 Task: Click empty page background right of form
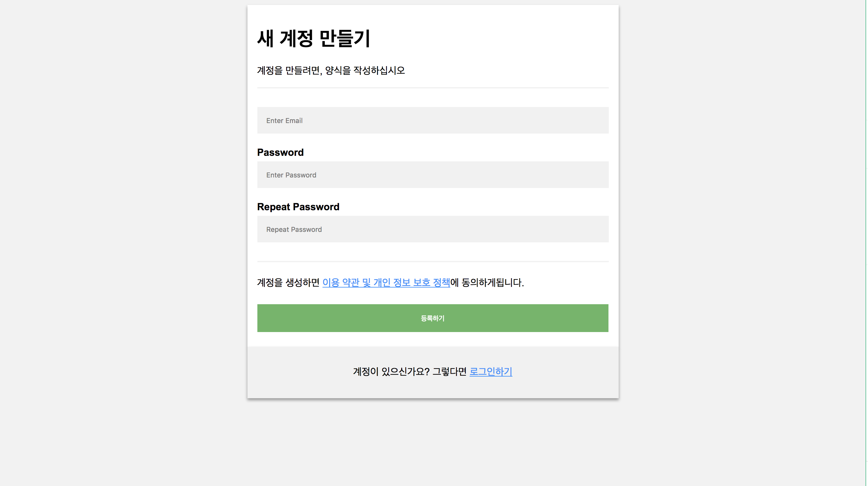point(741,236)
